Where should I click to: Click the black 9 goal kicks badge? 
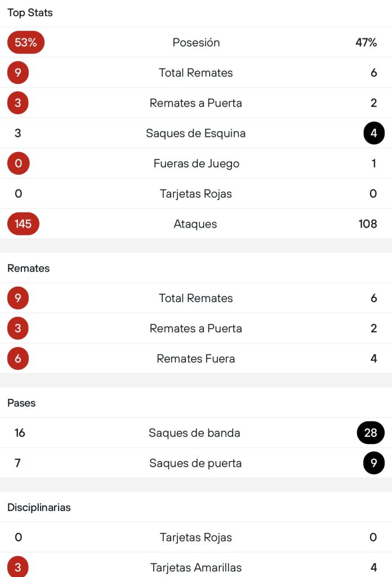point(374,463)
